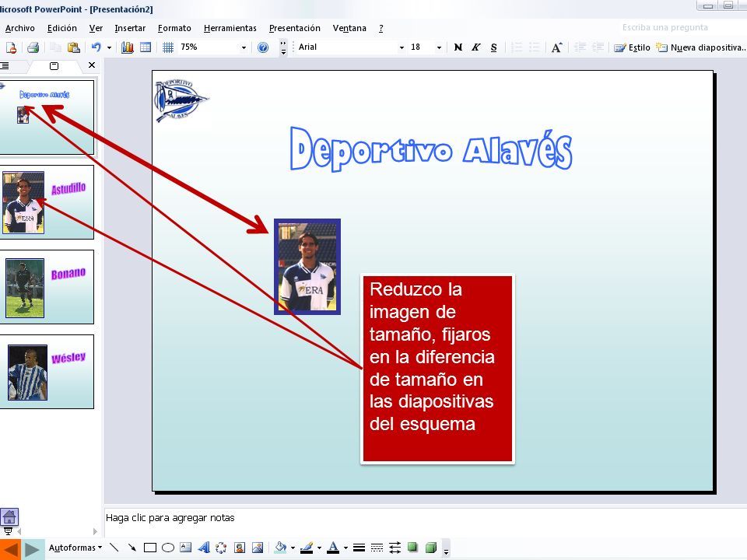
Task: Apply font color with the underlined A
Action: pos(334,548)
